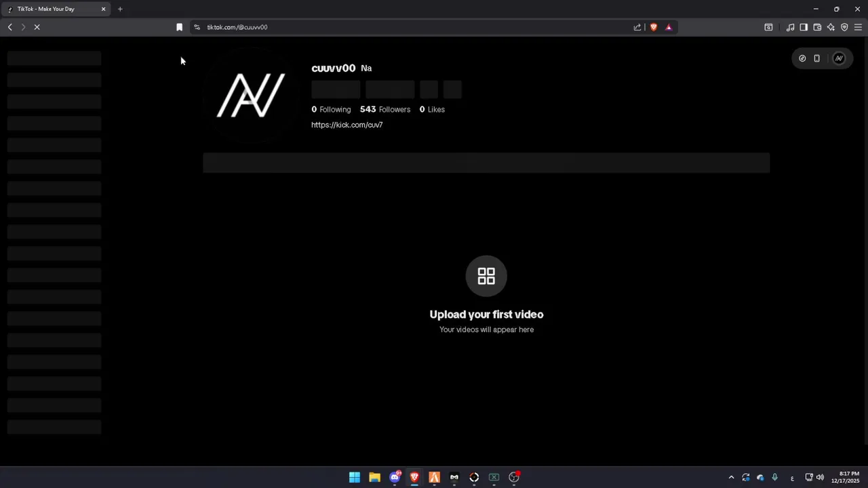Open Discord from the taskbar
The height and width of the screenshot is (488, 868).
pos(395,477)
